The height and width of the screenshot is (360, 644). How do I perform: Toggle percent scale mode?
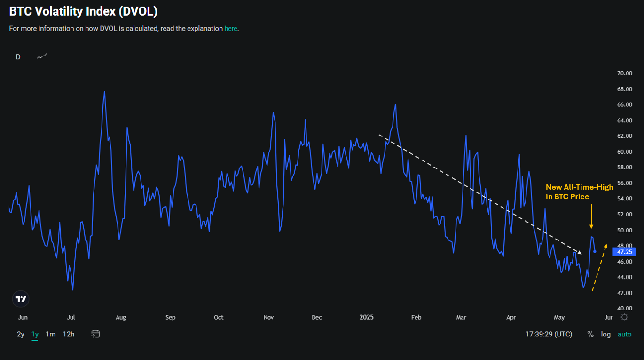pyautogui.click(x=590, y=334)
